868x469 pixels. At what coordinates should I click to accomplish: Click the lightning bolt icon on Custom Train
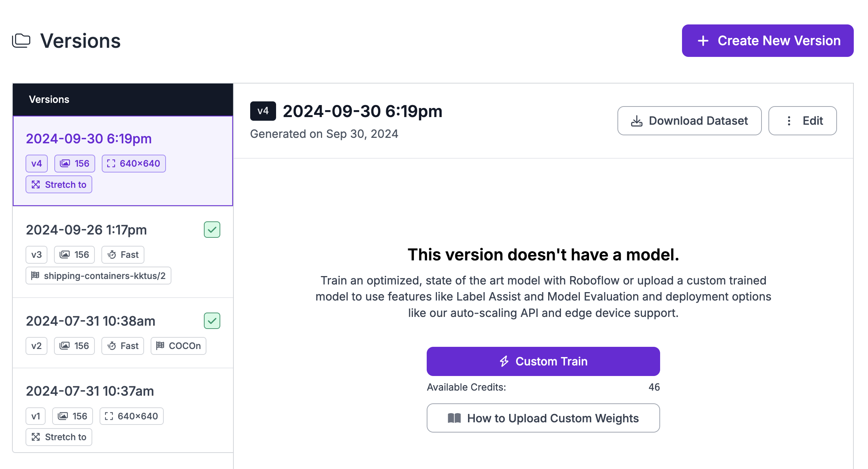coord(504,361)
